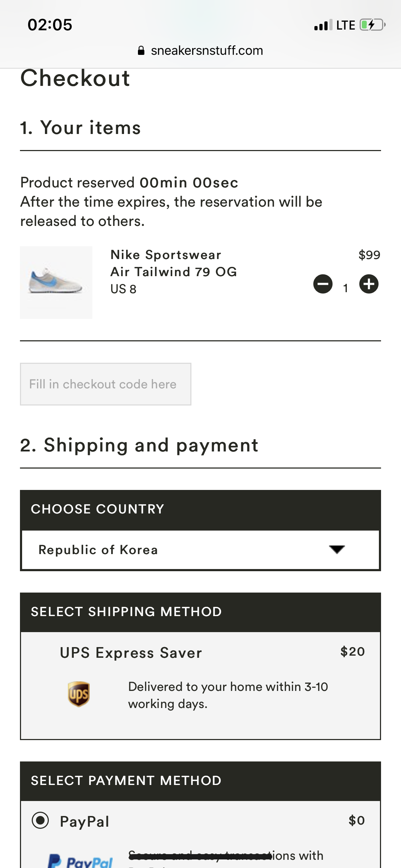Viewport: 401px width, 868px height.
Task: Tap the Choose Country section header
Action: pos(97,509)
